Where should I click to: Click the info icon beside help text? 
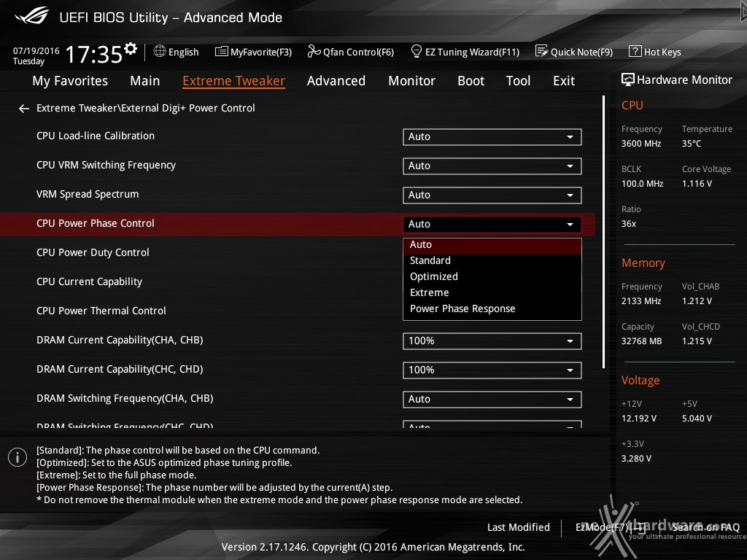pyautogui.click(x=18, y=457)
